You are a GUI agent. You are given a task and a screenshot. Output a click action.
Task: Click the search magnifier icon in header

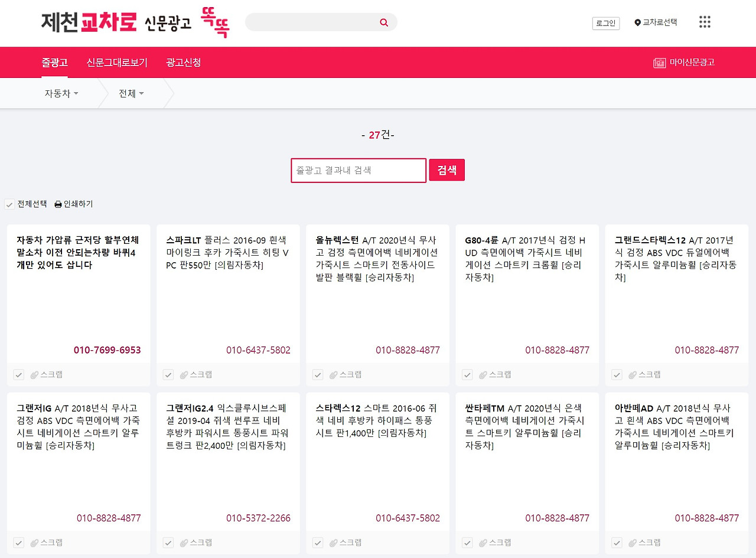coord(384,22)
